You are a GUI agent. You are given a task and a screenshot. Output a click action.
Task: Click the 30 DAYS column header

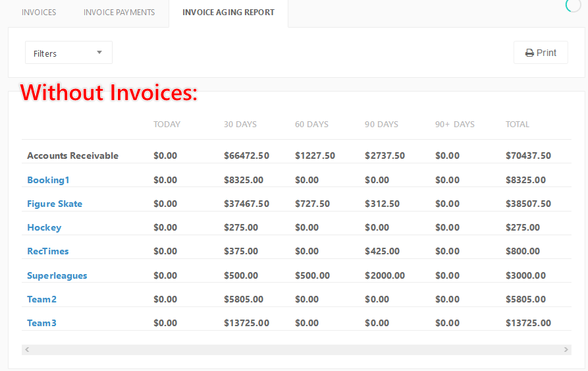pyautogui.click(x=240, y=124)
